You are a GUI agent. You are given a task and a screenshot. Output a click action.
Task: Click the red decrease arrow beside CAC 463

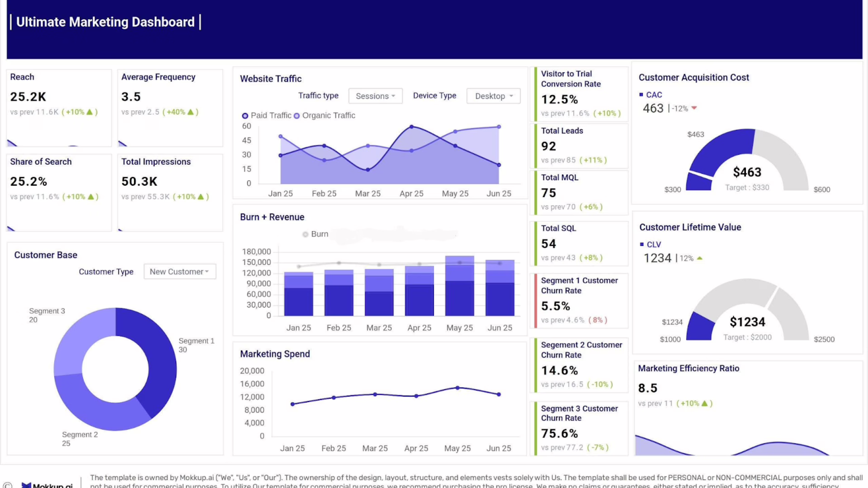pyautogui.click(x=694, y=108)
